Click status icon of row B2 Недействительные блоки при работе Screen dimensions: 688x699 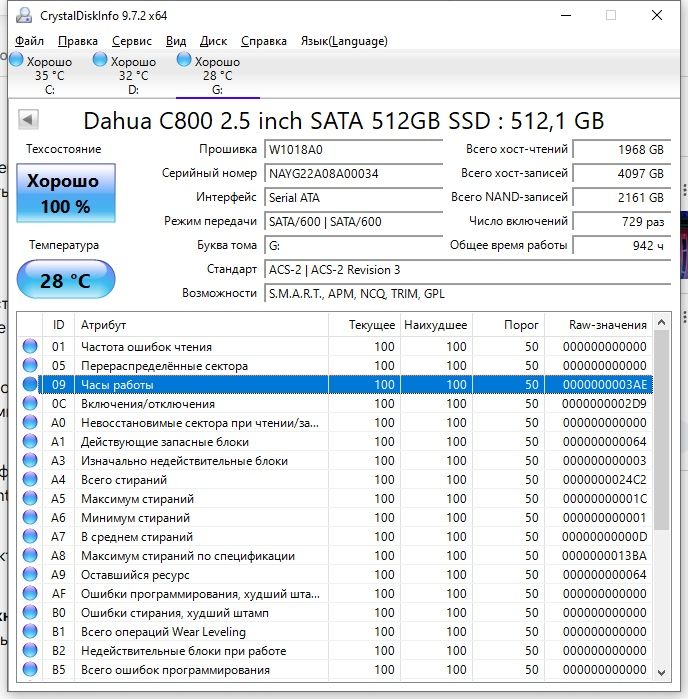pyautogui.click(x=30, y=650)
